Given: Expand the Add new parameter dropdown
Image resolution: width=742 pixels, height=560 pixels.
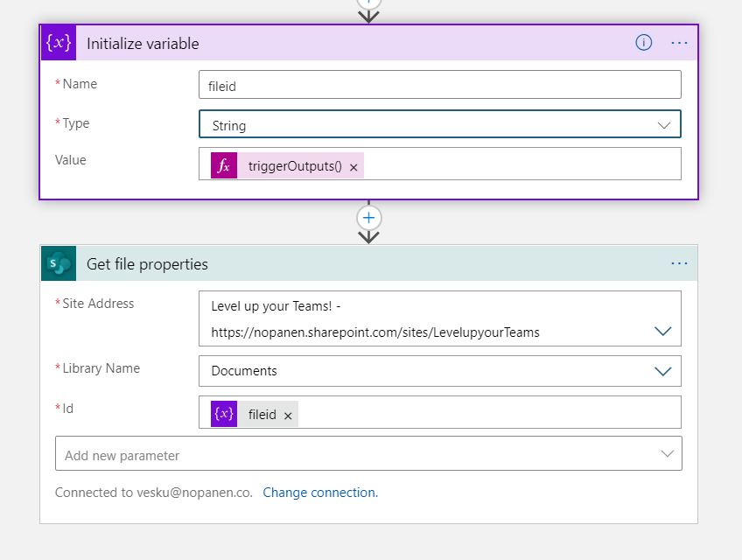Looking at the screenshot, I should click(x=667, y=454).
